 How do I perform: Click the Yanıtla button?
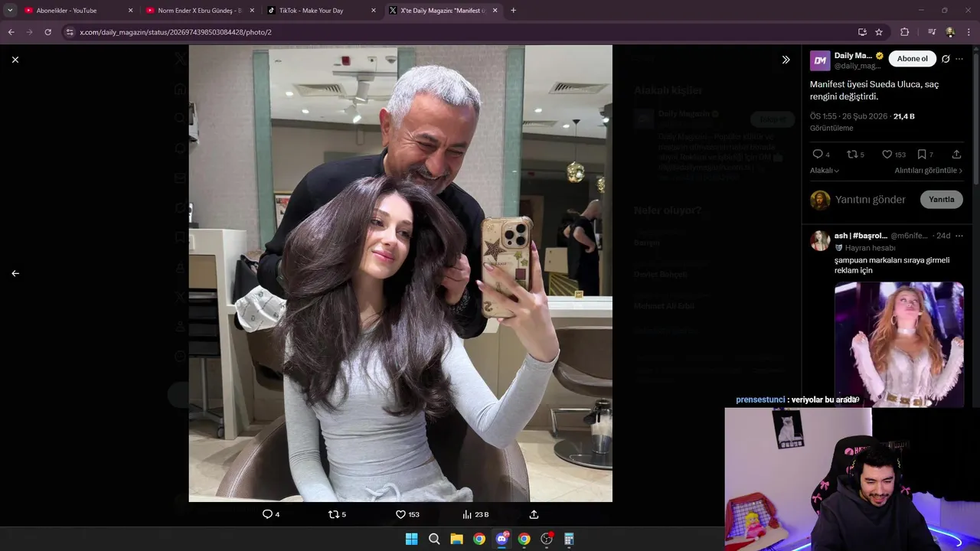point(941,200)
